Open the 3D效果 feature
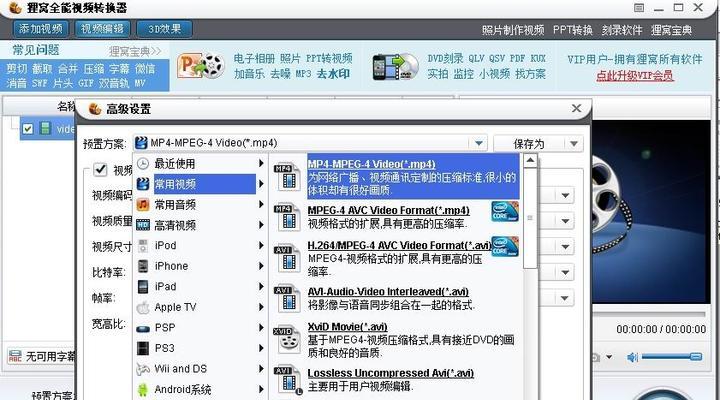Viewport: 720px width, 400px height. [164, 29]
